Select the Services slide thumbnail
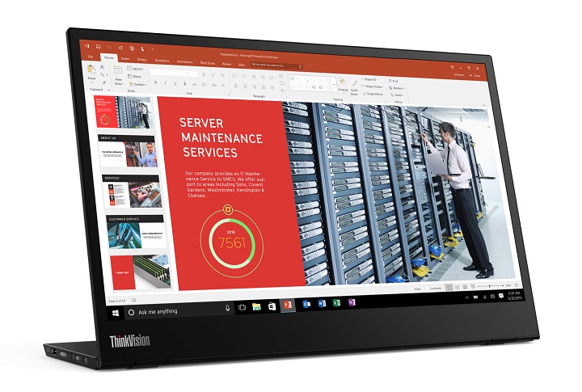This screenshot has width=582, height=392. (133, 192)
